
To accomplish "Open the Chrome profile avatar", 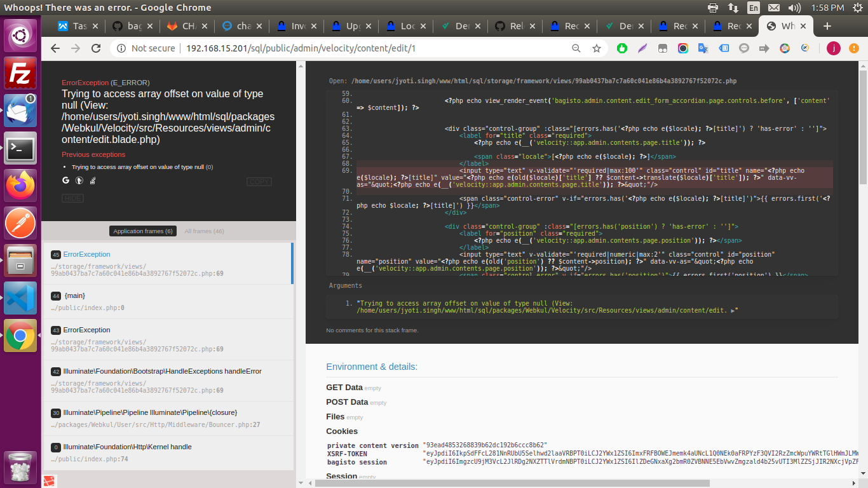I will pyautogui.click(x=833, y=48).
